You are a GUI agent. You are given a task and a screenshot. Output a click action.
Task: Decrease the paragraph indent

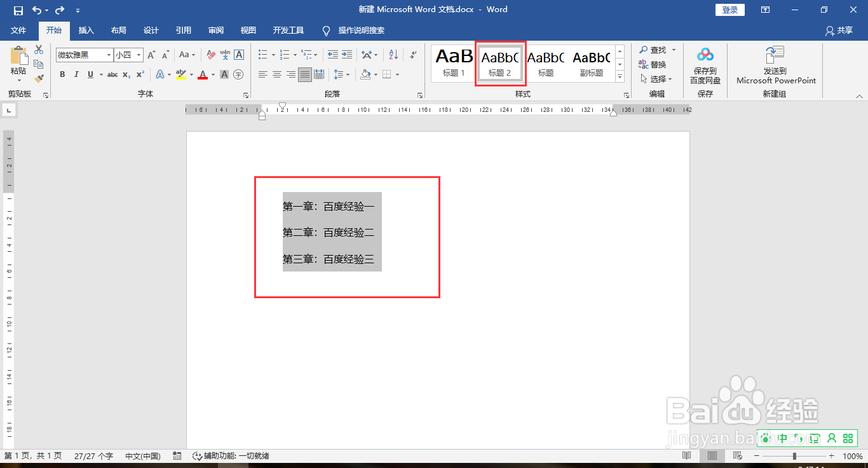[x=332, y=55]
